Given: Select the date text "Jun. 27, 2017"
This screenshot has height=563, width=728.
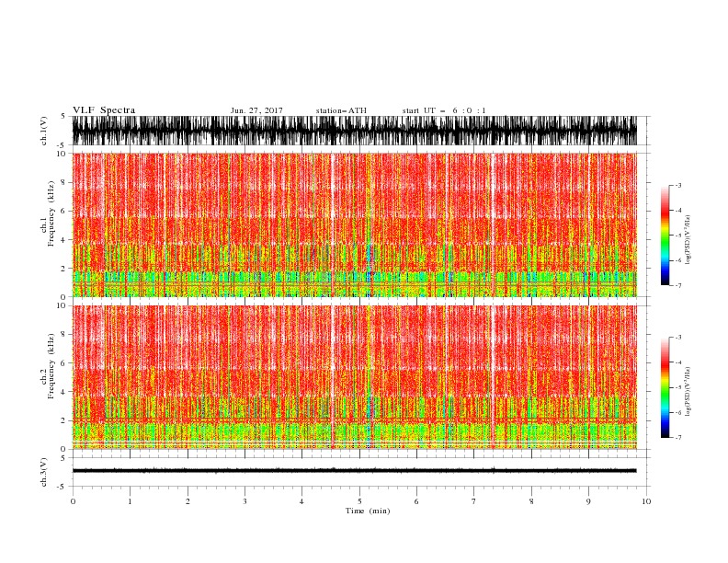Looking at the screenshot, I should click(256, 110).
